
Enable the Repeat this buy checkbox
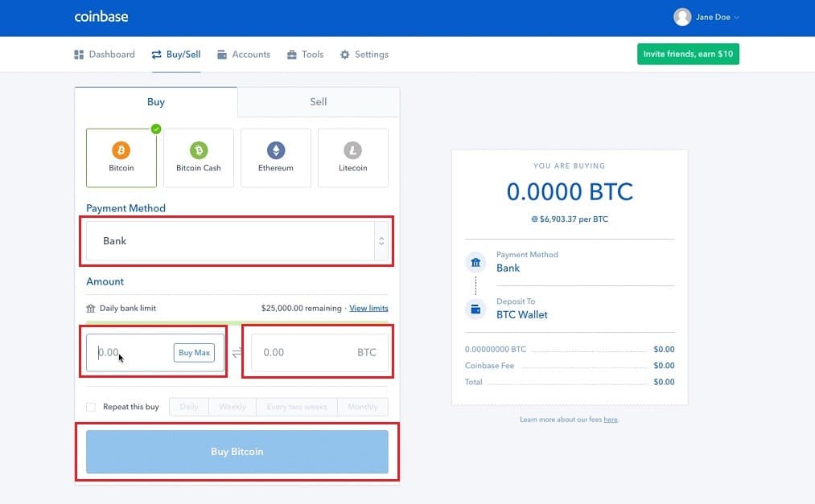click(91, 407)
